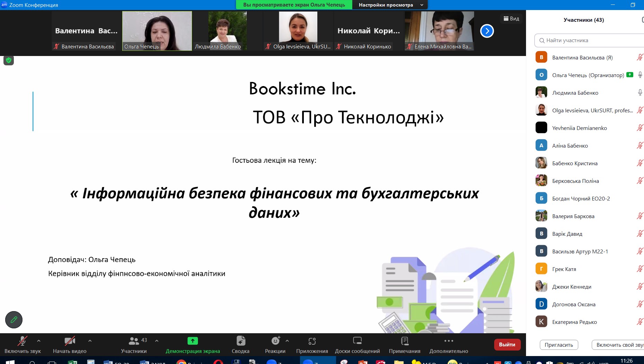Click avatar of Людмила Бабенко in list
The width and height of the screenshot is (644, 364).
(541, 92)
